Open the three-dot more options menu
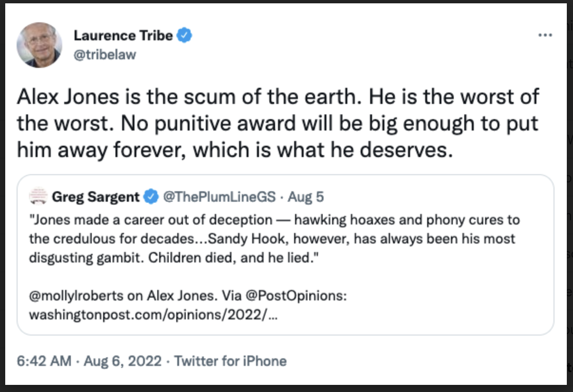Viewport: 573px width, 392px height. tap(545, 36)
